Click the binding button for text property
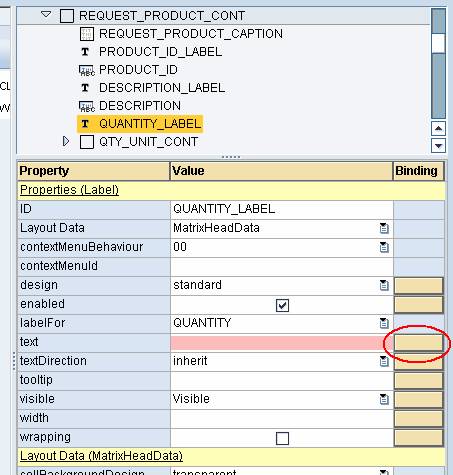This screenshot has width=453, height=475. click(419, 343)
